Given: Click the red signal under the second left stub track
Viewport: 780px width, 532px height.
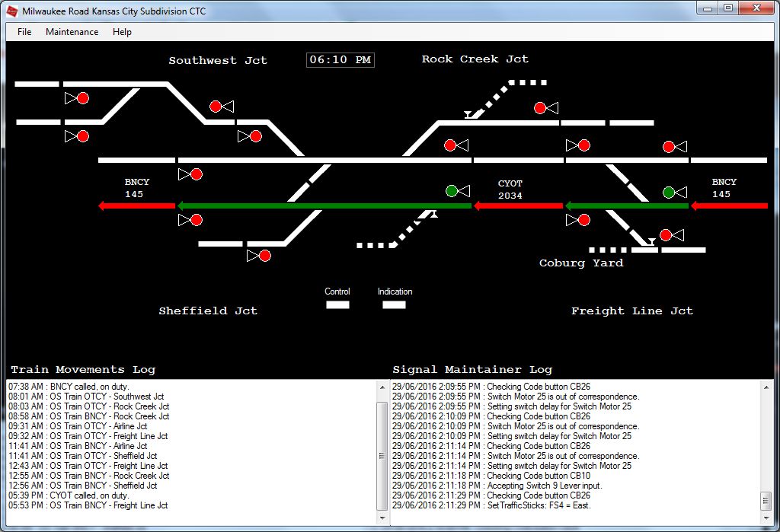Looking at the screenshot, I should tap(82, 136).
